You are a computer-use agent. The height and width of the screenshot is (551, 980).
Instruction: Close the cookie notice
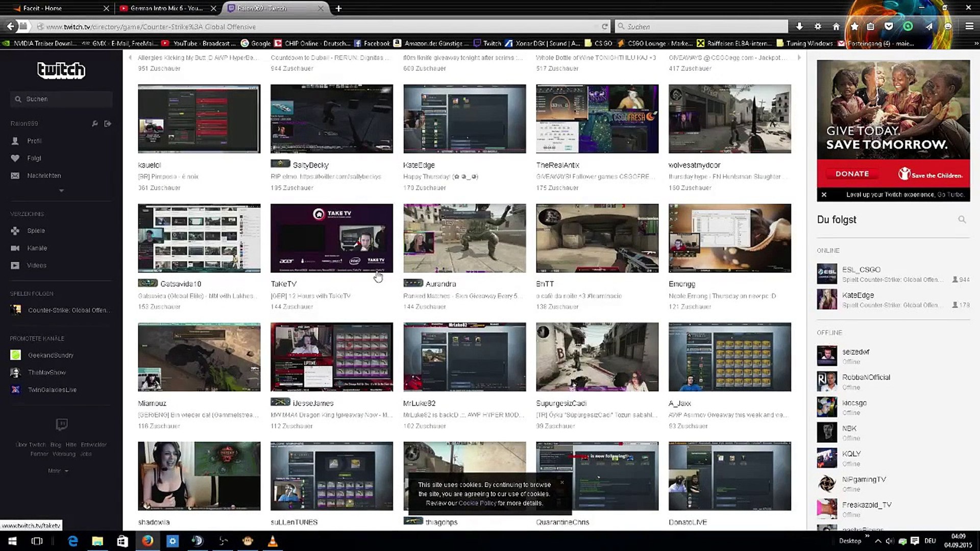click(562, 482)
